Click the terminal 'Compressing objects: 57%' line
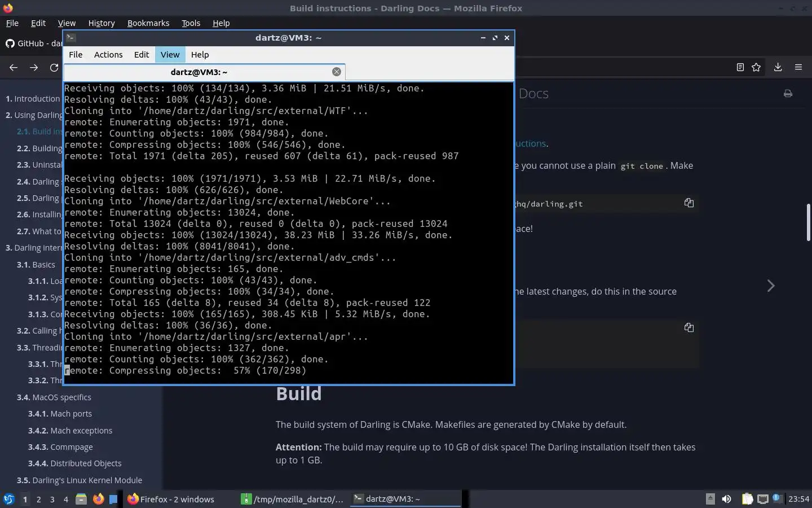 [x=186, y=371]
